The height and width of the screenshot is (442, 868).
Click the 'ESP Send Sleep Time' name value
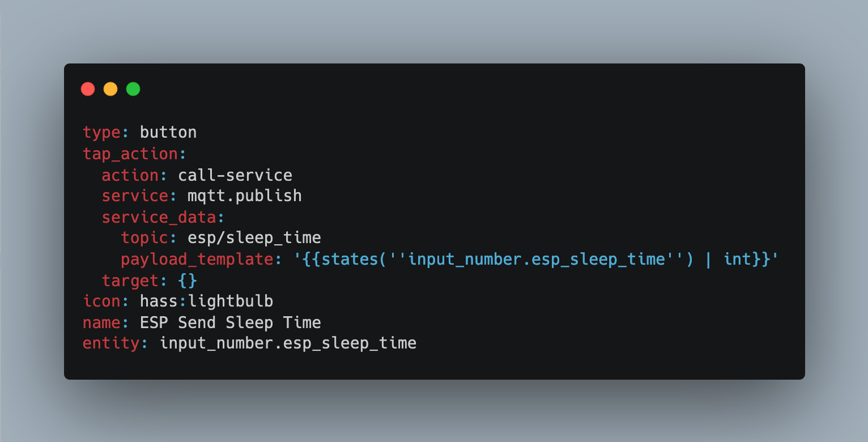coord(231,322)
